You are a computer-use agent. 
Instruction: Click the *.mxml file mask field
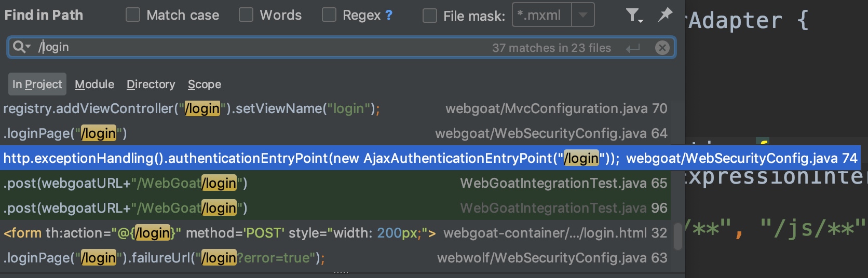(542, 15)
